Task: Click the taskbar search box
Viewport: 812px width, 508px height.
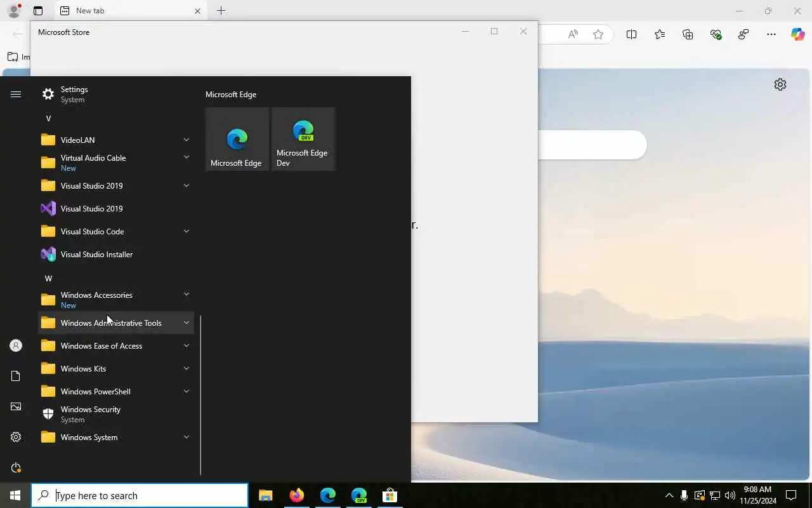Action: point(140,495)
